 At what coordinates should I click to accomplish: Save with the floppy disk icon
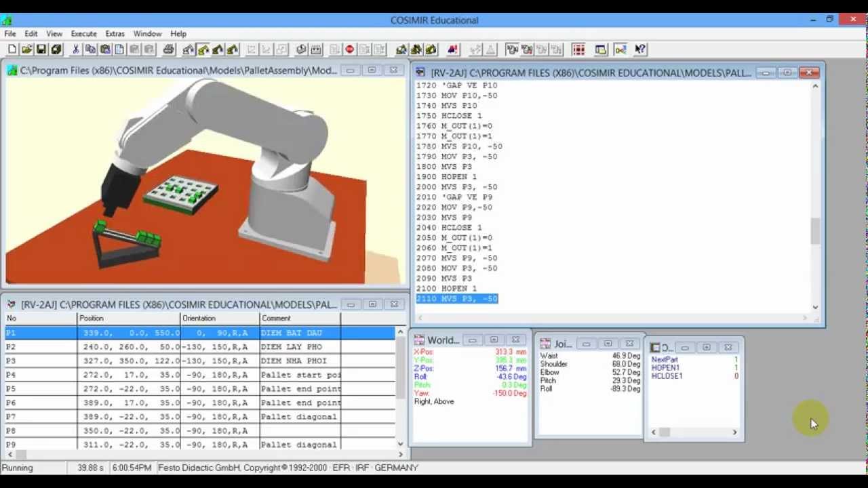point(41,49)
